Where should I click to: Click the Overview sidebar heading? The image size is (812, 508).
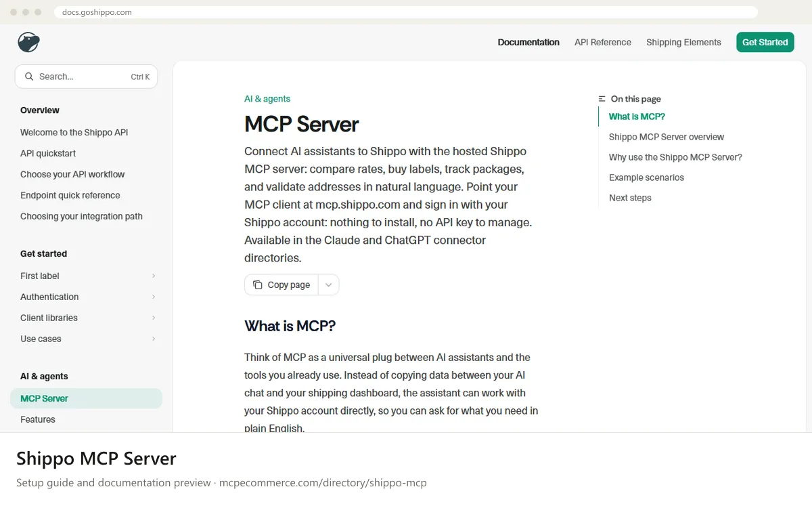click(40, 110)
